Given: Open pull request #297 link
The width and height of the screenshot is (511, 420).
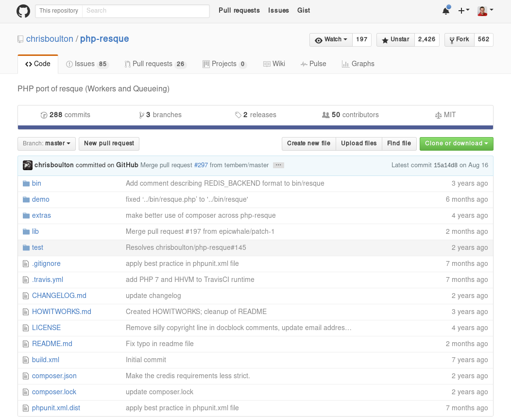Looking at the screenshot, I should [x=201, y=165].
